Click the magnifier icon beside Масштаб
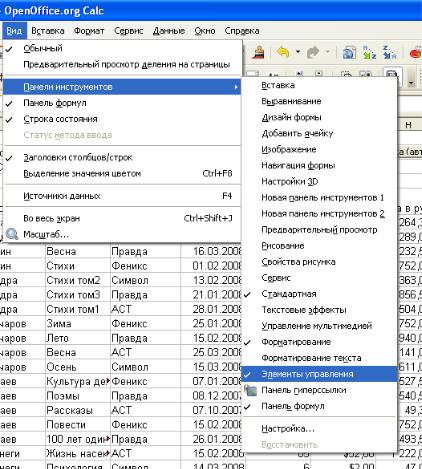422x469 pixels. (12, 234)
